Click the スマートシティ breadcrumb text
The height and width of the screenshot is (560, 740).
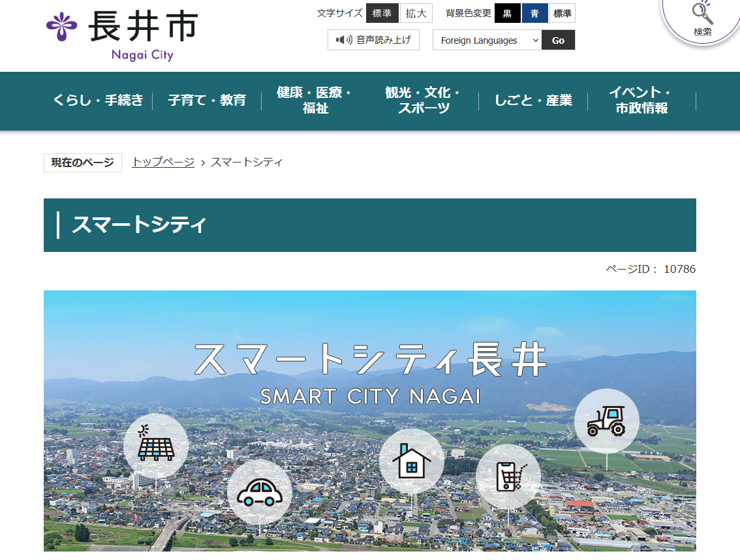(x=247, y=162)
